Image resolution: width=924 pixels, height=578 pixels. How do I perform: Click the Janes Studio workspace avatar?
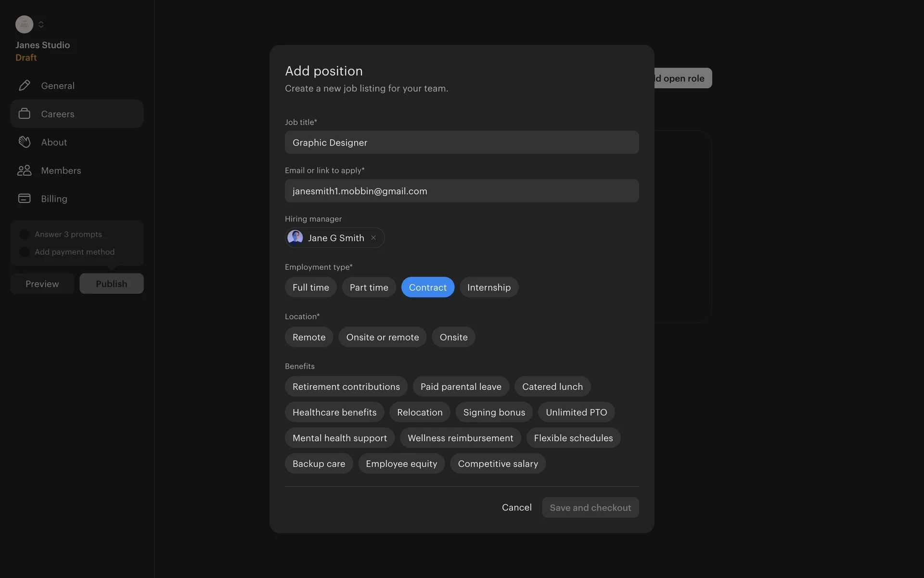(24, 24)
